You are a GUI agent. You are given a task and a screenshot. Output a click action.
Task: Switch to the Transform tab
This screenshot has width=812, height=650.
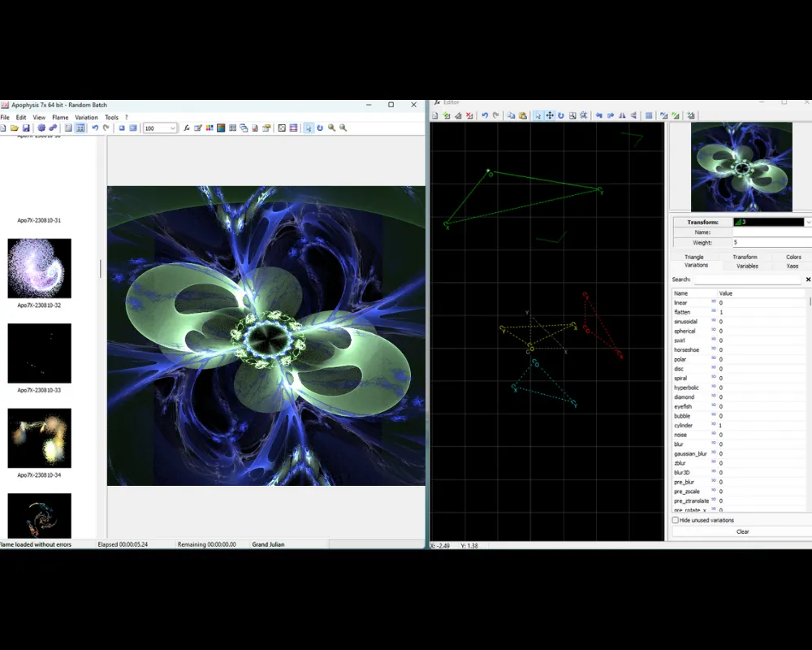coord(745,257)
